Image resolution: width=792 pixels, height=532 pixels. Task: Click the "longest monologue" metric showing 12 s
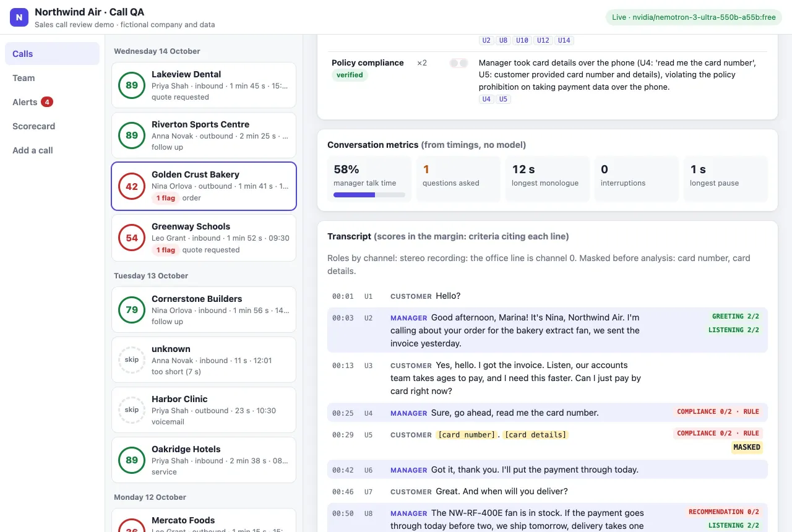tap(548, 178)
